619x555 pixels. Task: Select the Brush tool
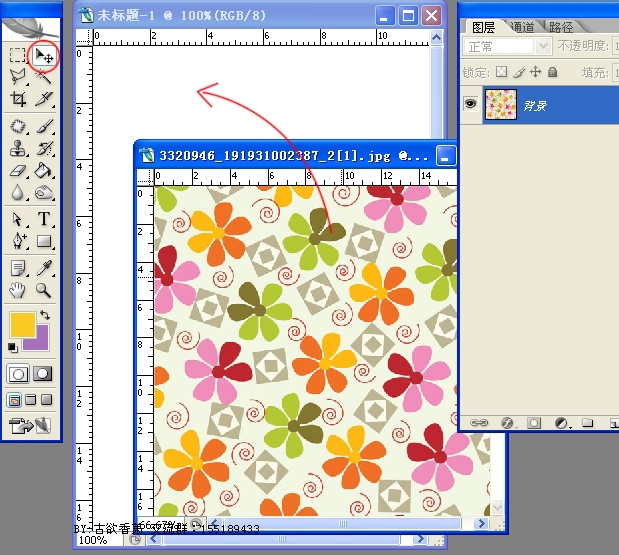[x=44, y=126]
